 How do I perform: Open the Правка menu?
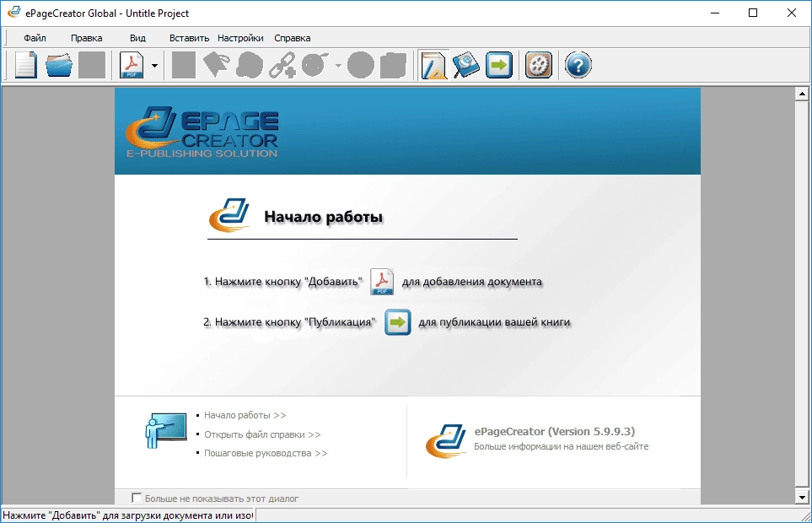coord(87,38)
